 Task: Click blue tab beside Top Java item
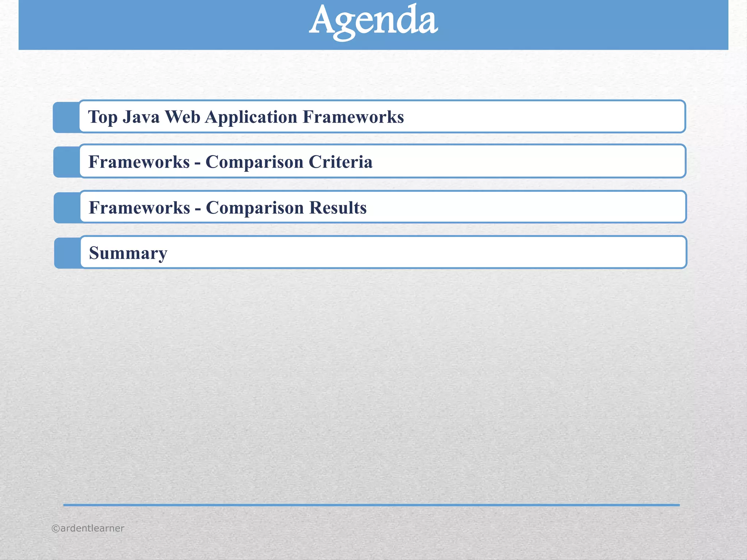(x=66, y=117)
